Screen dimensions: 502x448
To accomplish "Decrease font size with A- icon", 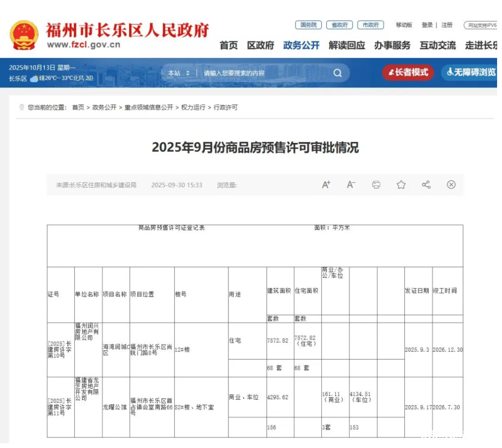I will (x=351, y=185).
